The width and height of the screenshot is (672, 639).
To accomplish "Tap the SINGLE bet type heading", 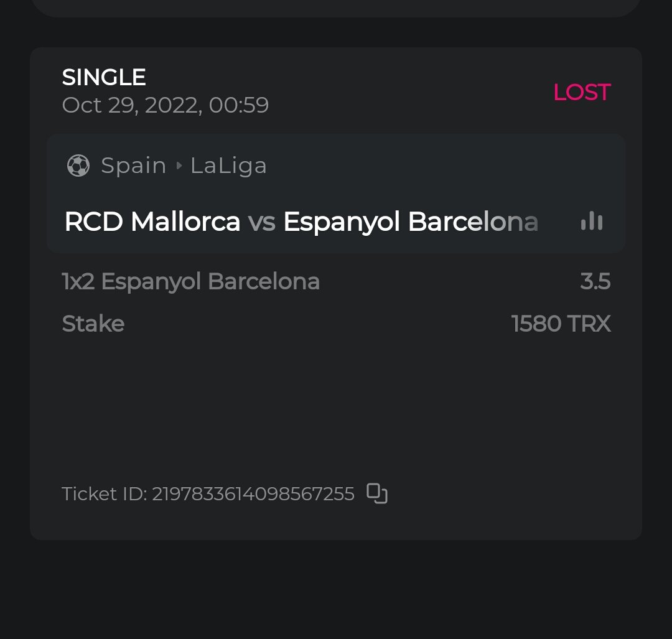I will click(104, 77).
